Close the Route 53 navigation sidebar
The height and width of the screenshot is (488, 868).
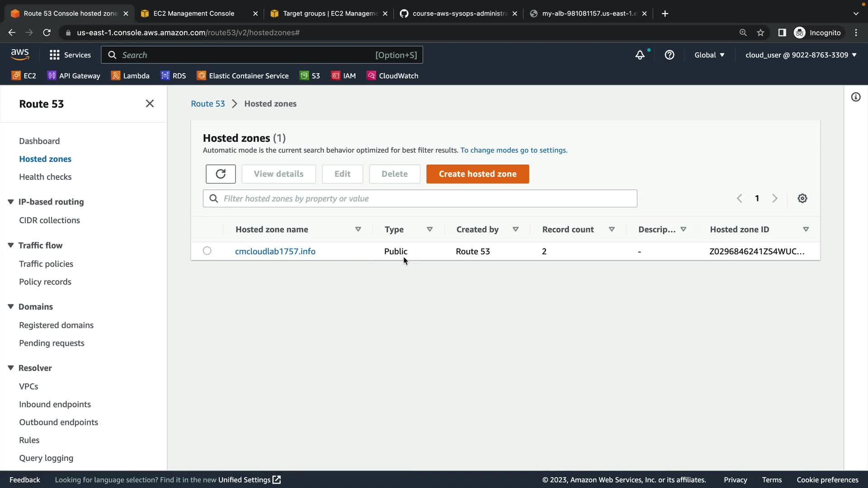[x=150, y=103]
